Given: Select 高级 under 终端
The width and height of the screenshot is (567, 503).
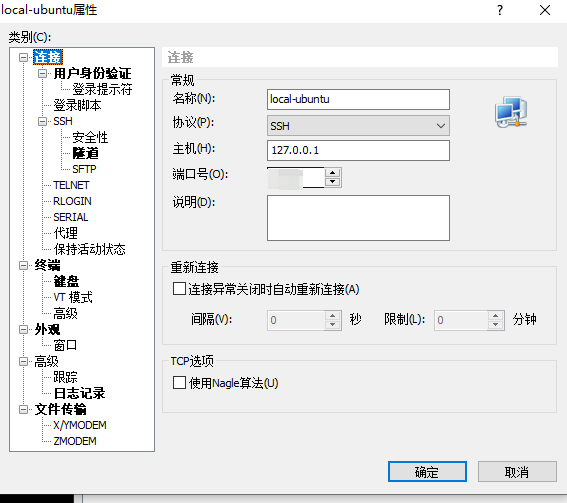Looking at the screenshot, I should pos(65,313).
